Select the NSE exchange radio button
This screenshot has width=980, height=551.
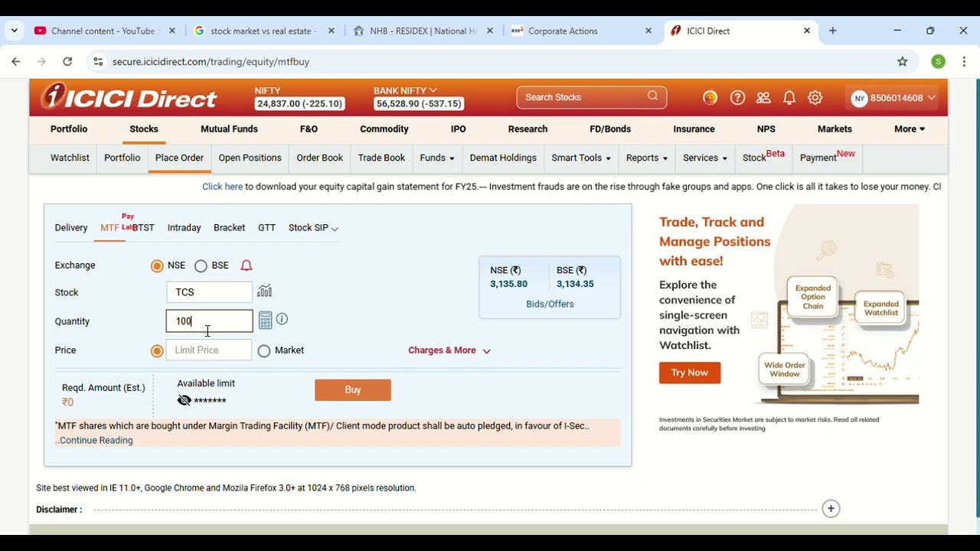[x=157, y=266]
